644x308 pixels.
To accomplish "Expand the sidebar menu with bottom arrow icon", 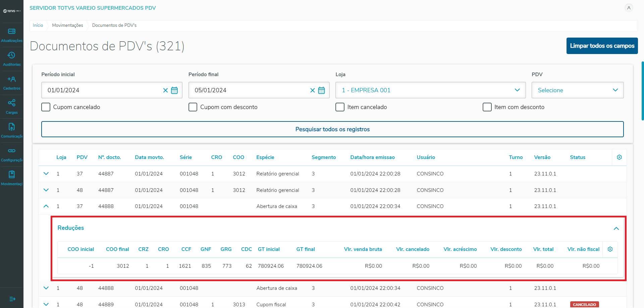I will [12, 299].
